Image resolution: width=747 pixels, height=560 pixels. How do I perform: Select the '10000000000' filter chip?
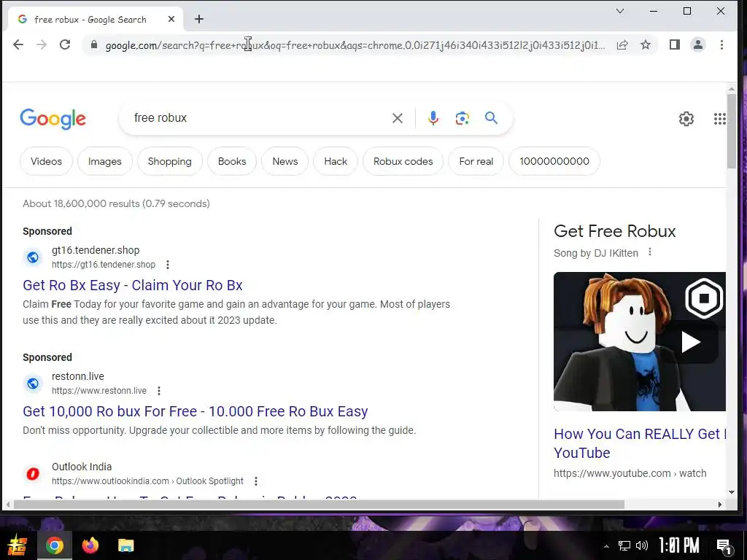click(x=554, y=161)
